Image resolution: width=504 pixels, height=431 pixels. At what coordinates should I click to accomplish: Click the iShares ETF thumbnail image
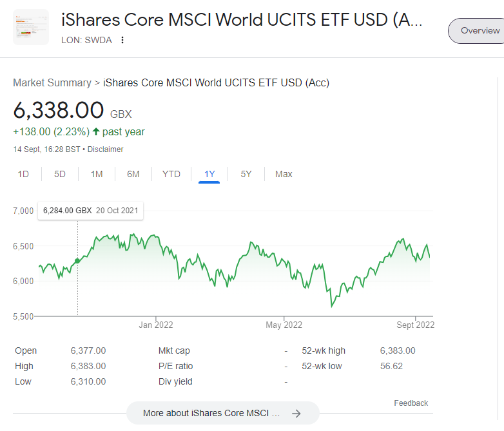(x=31, y=27)
